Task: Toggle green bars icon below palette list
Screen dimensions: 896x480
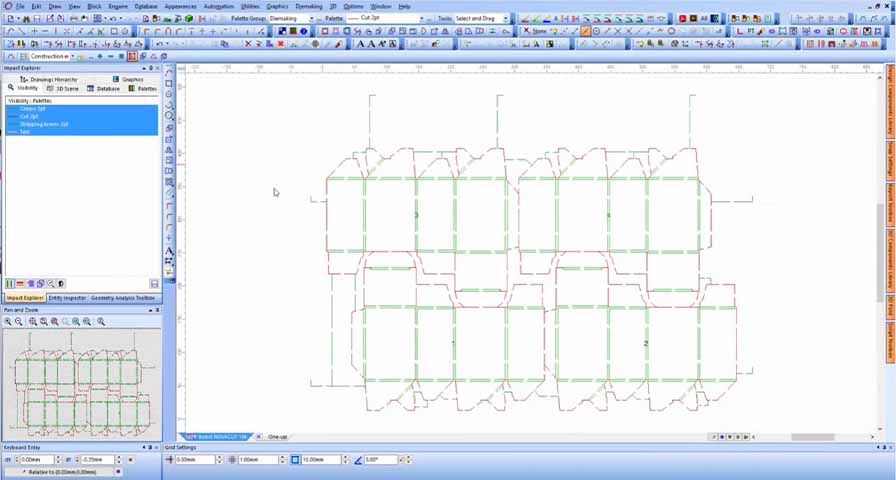Action: [x=9, y=283]
